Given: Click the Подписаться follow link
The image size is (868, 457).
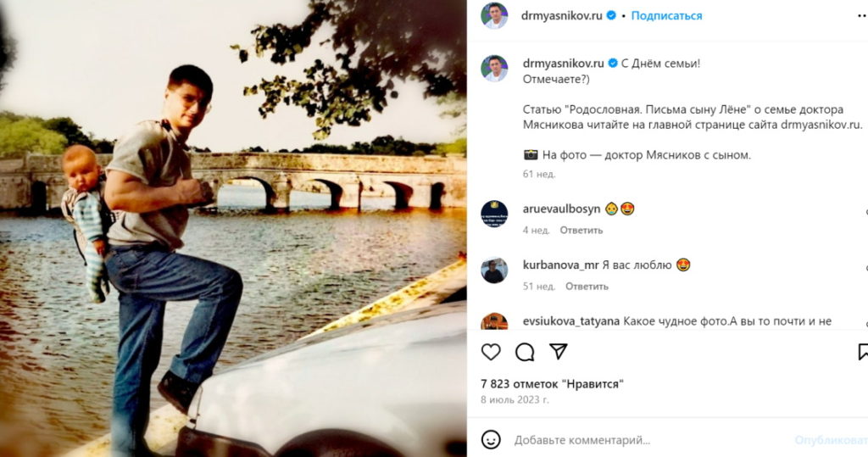Looking at the screenshot, I should [667, 16].
